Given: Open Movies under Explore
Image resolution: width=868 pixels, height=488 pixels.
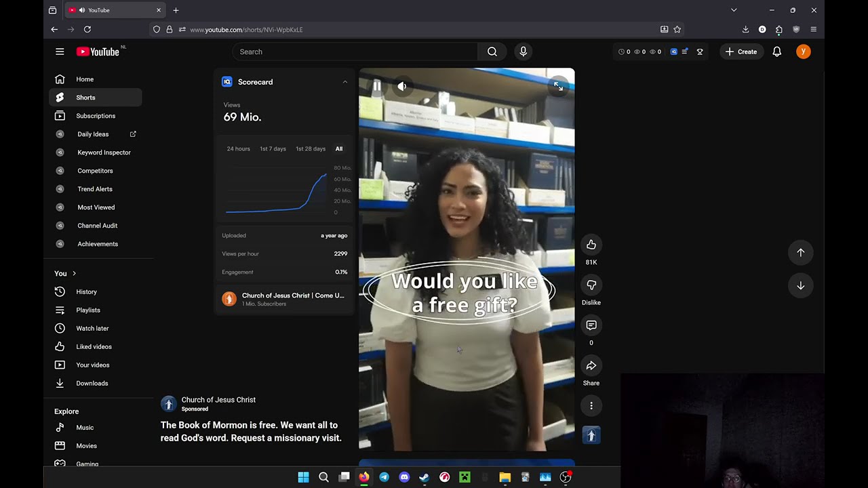Looking at the screenshot, I should [95, 446].
